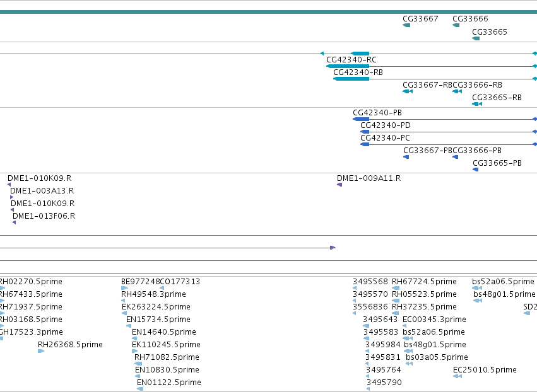Select transcript CG42340-RC label
The width and height of the screenshot is (537, 392).
[x=351, y=60]
